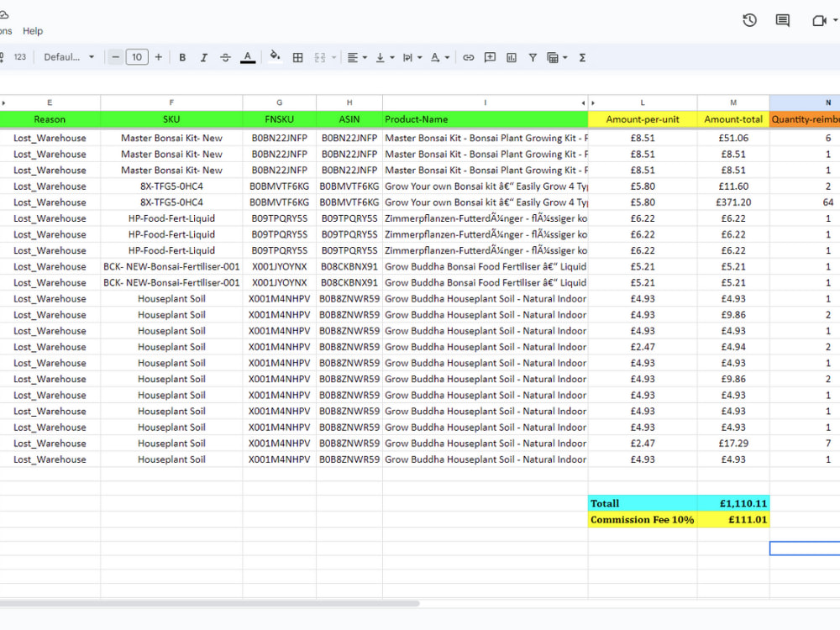The width and height of the screenshot is (840, 630).
Task: Select the quantity cell showing 64
Action: (x=805, y=202)
